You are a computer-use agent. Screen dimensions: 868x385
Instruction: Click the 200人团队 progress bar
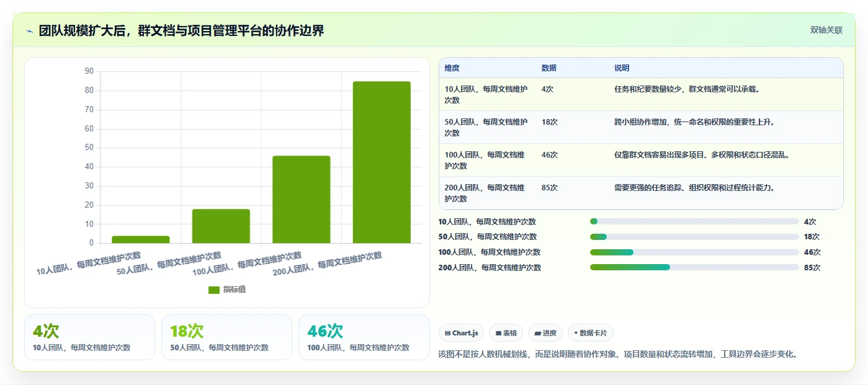point(694,267)
